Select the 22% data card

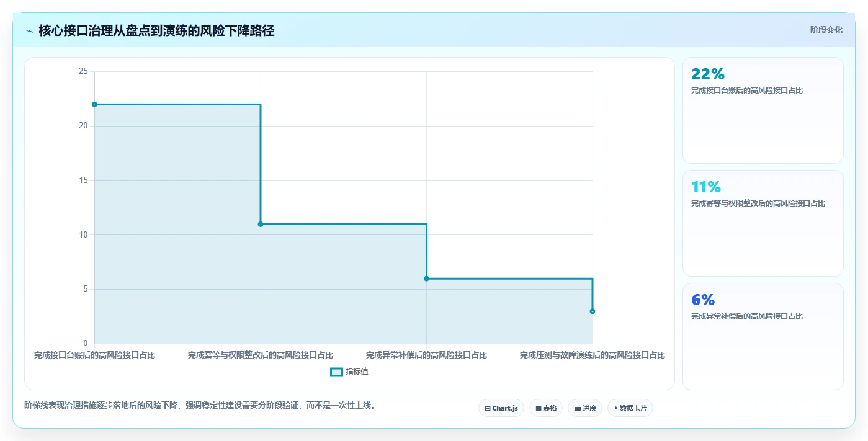763,110
